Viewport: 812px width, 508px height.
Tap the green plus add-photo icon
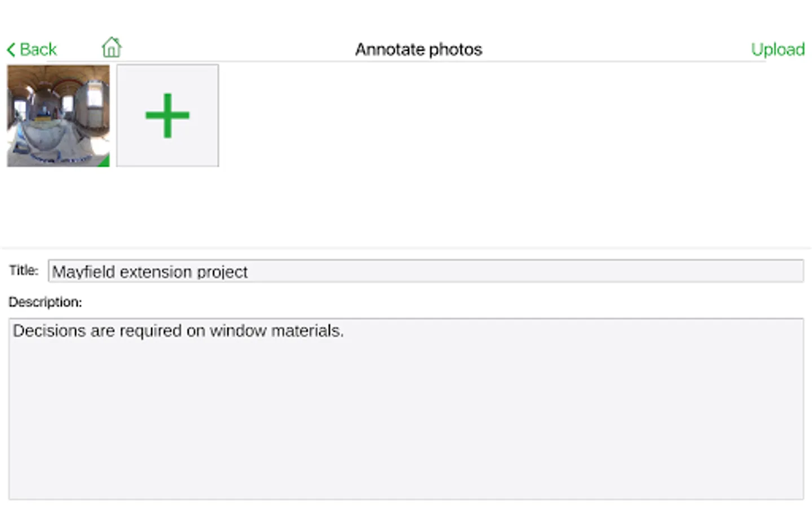pyautogui.click(x=167, y=116)
